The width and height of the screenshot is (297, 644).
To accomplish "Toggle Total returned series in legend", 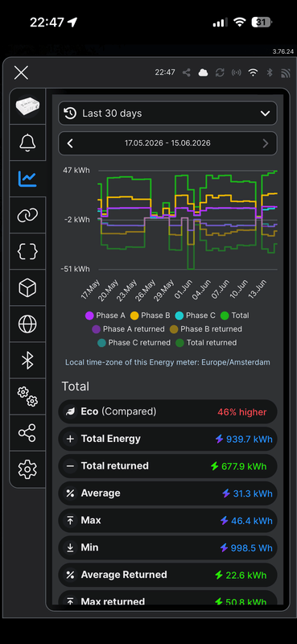I will [206, 343].
